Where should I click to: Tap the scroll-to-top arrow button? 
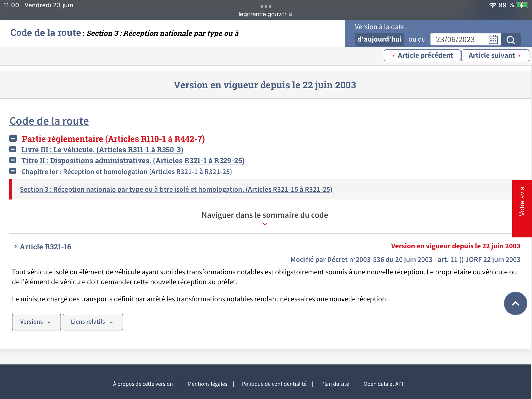pos(515,303)
